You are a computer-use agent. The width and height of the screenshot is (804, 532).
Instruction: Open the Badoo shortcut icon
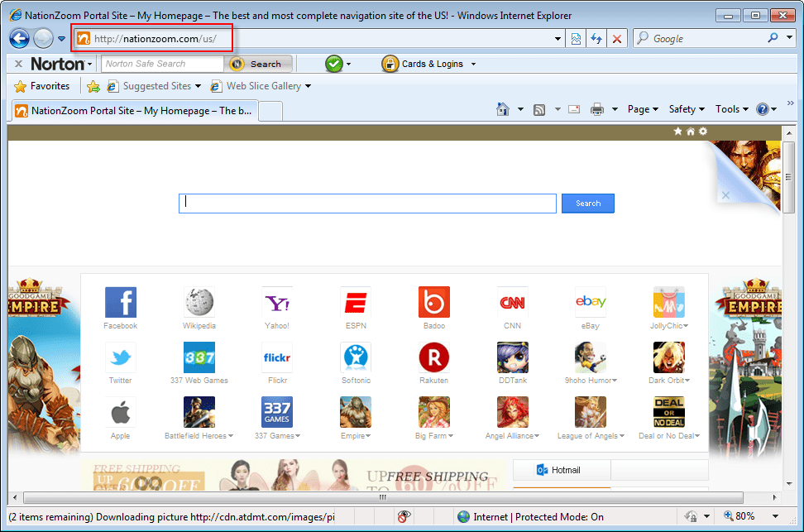[x=434, y=302]
